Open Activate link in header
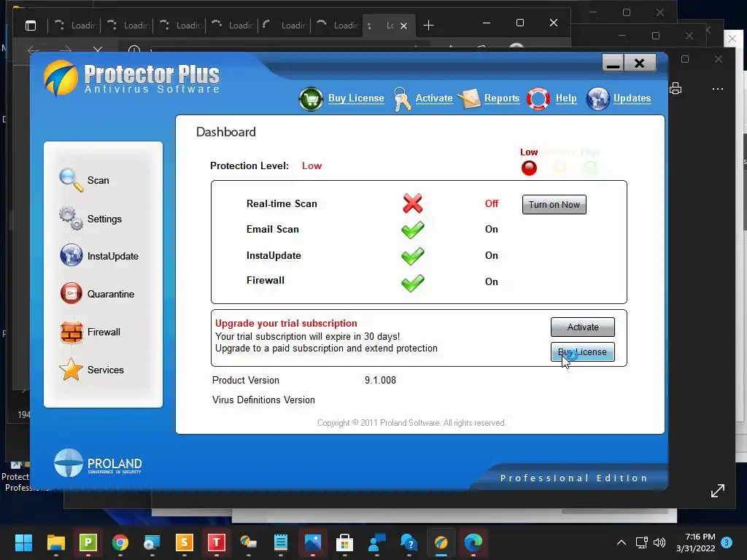 click(434, 98)
